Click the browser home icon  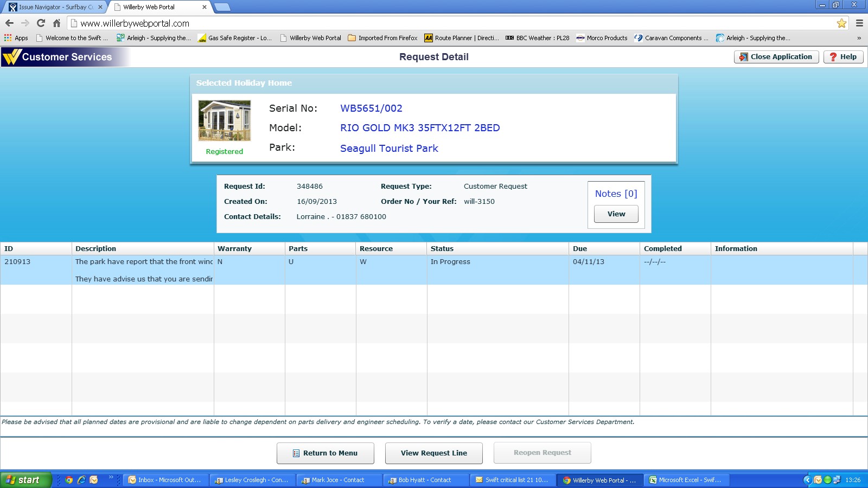point(56,23)
